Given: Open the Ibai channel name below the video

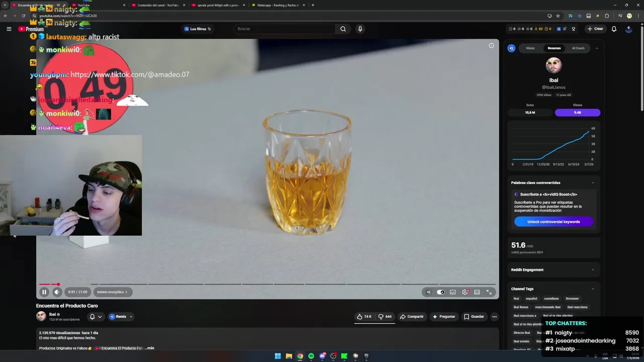Looking at the screenshot, I should coord(52,314).
